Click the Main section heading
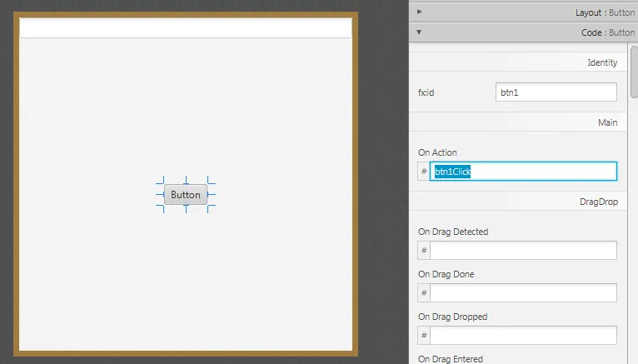This screenshot has height=364, width=638. pos(607,122)
